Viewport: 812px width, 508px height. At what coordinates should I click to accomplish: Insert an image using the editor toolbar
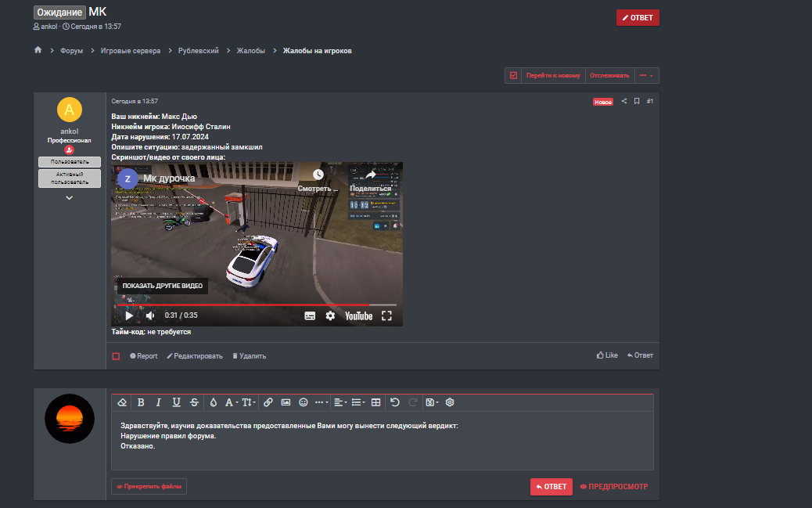coord(286,402)
